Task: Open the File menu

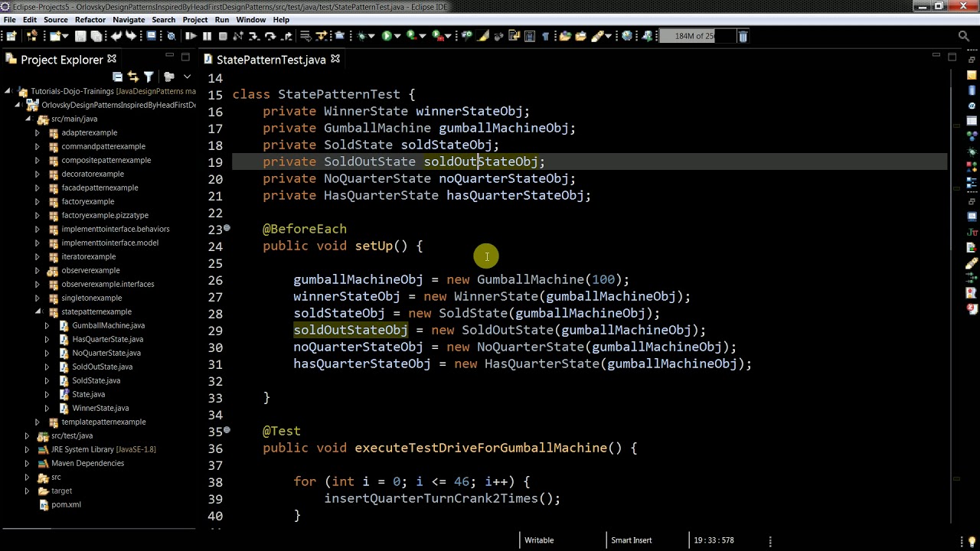Action: [x=10, y=20]
